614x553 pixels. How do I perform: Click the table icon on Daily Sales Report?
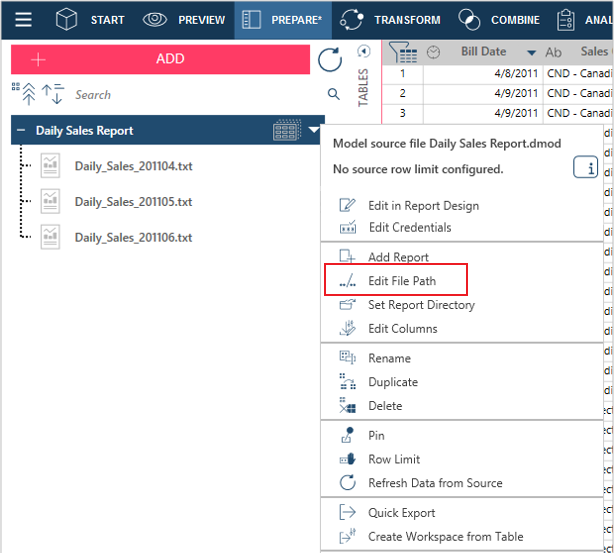[286, 130]
